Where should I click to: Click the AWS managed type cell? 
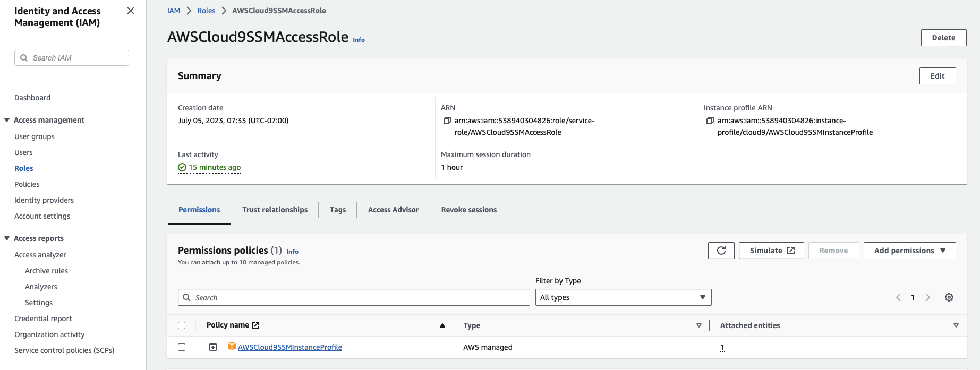[x=488, y=347]
